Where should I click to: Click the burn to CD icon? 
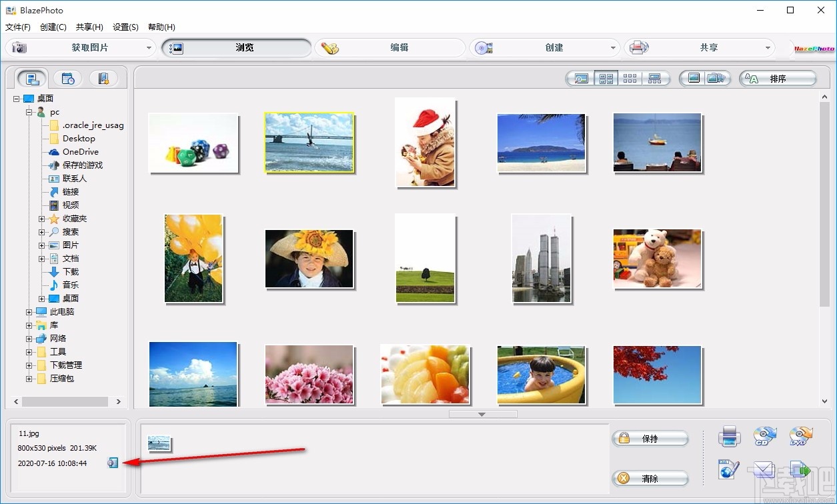coord(764,436)
